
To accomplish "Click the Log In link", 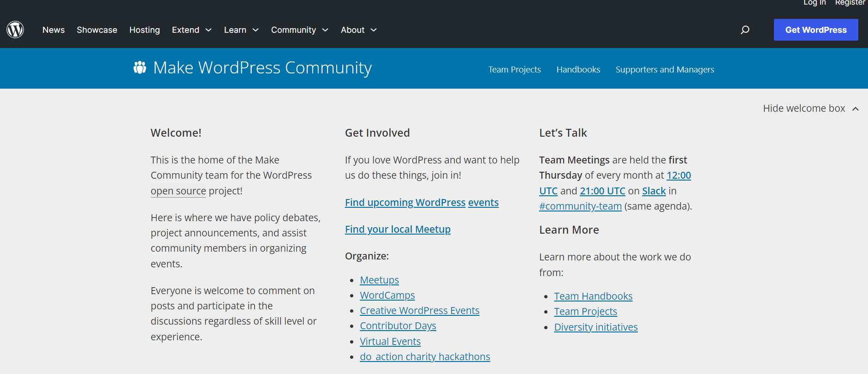I will (814, 3).
